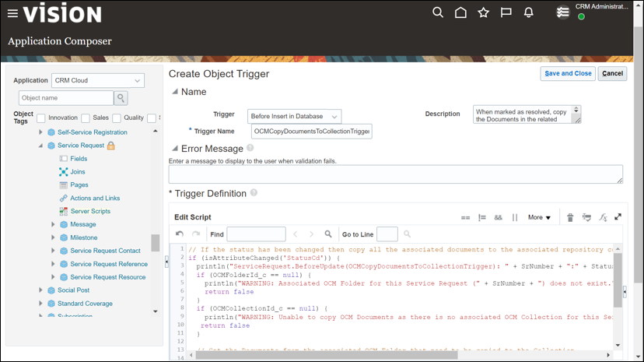Open the Application CRM Cloud dropdown

pos(98,80)
